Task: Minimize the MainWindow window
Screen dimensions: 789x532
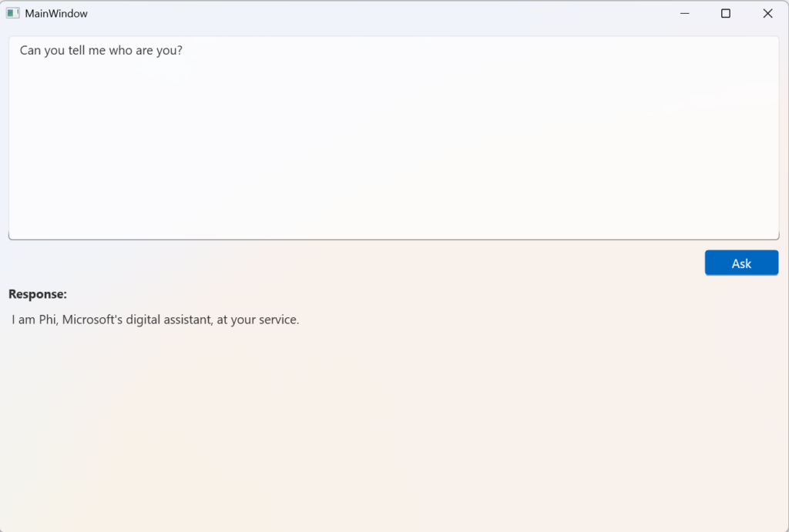Action: tap(684, 14)
